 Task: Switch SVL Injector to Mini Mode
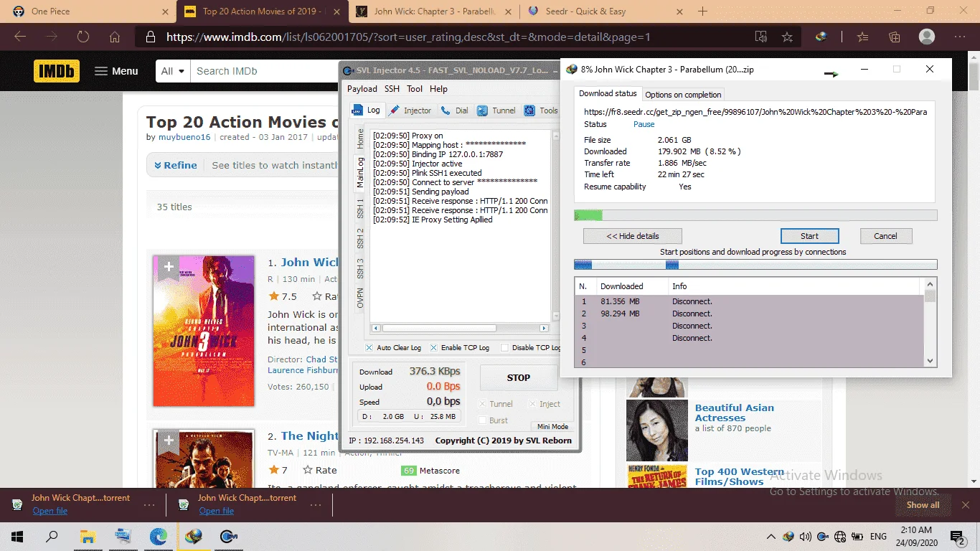pyautogui.click(x=552, y=427)
